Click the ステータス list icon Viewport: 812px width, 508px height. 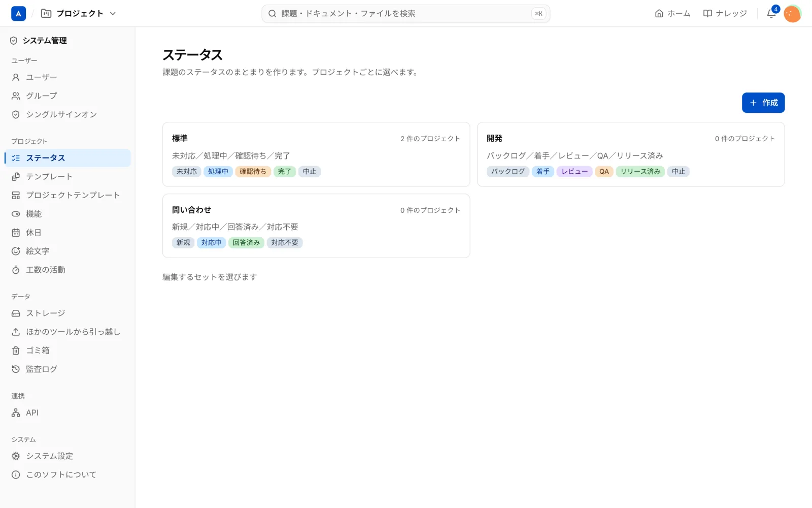coord(16,158)
